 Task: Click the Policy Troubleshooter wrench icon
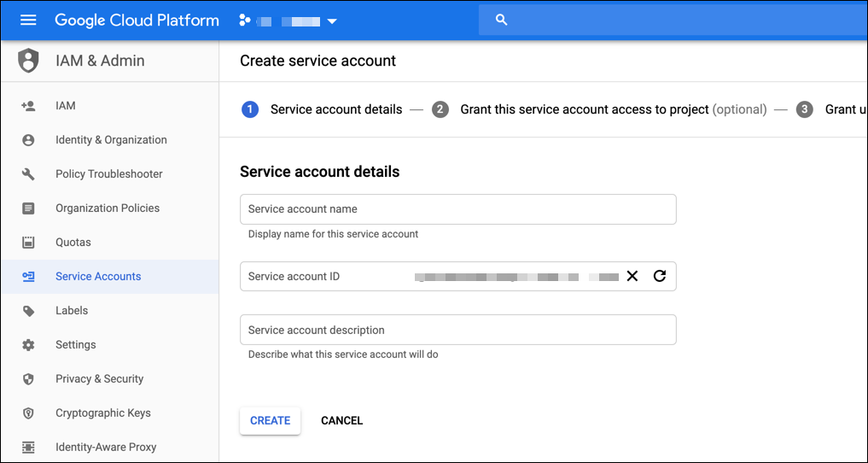(28, 174)
